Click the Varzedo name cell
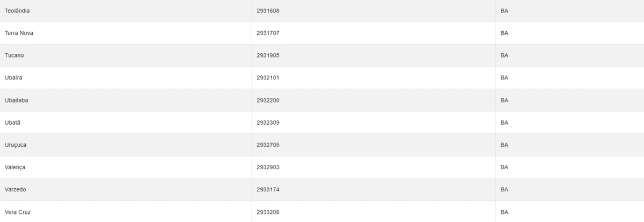 click(x=16, y=190)
